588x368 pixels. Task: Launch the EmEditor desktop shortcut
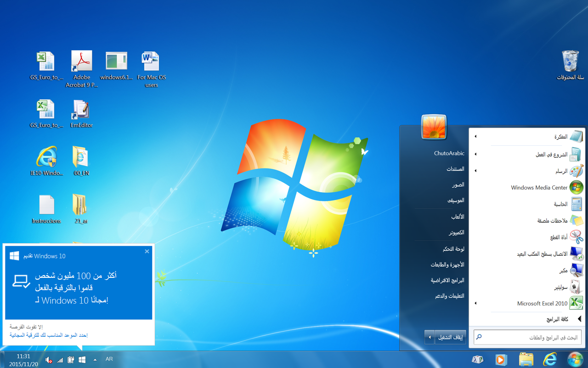(x=82, y=114)
